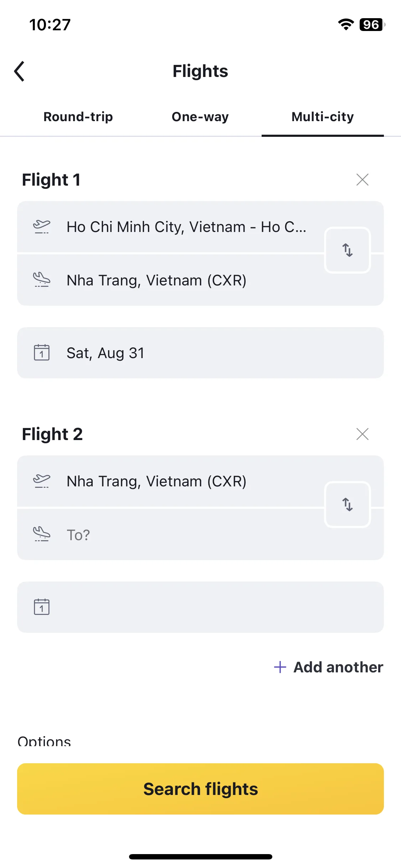
Task: Swap Flight 2 origin and destination
Action: point(348,505)
